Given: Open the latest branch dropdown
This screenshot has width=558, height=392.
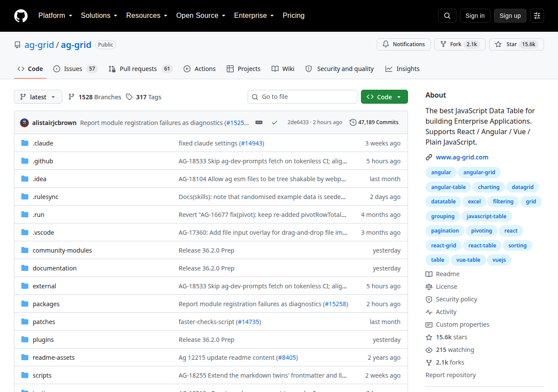Looking at the screenshot, I should [x=38, y=97].
